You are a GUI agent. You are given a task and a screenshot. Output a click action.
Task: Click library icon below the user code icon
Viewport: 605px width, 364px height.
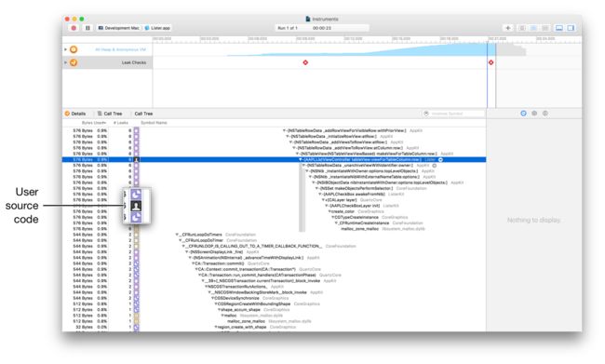tap(136, 218)
